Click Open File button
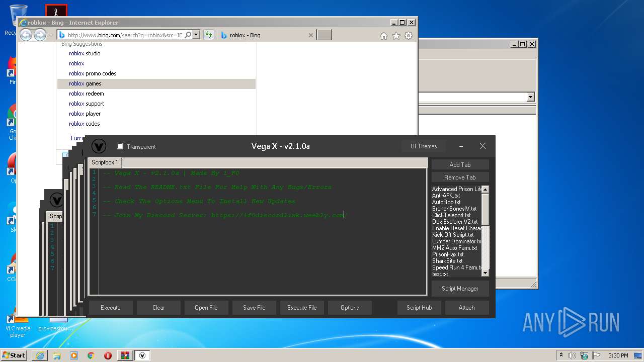 (206, 308)
